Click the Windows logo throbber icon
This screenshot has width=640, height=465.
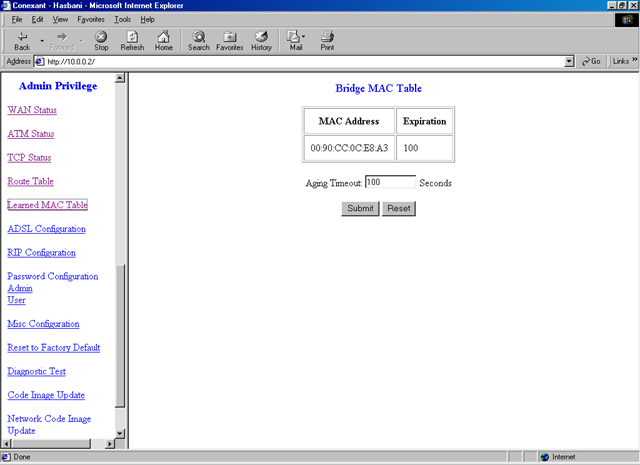coord(626,20)
